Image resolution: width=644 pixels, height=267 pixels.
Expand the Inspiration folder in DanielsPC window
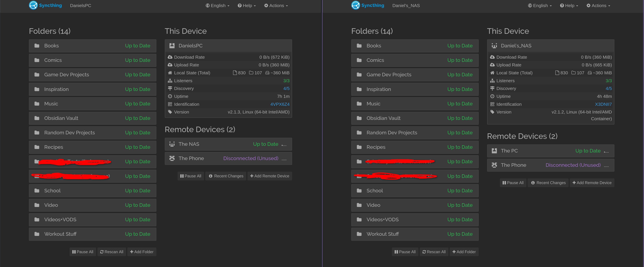(93, 89)
